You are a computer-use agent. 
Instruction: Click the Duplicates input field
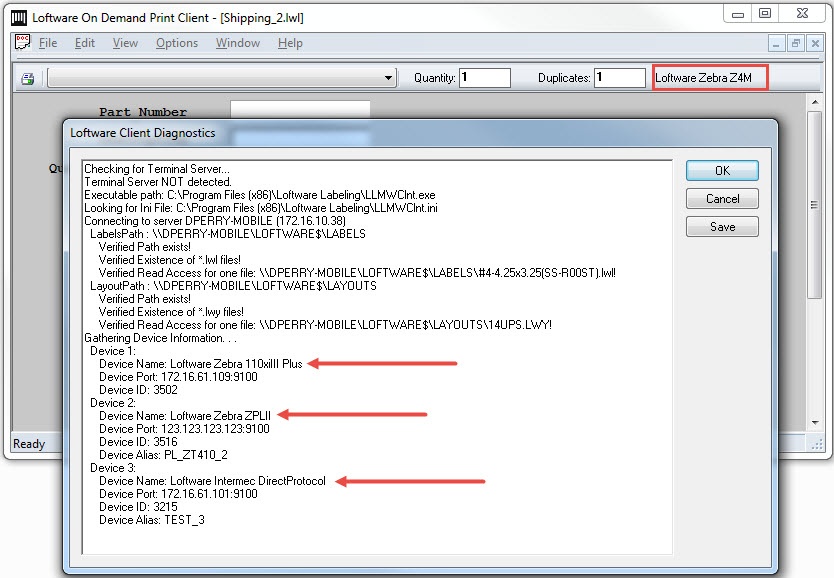click(620, 78)
